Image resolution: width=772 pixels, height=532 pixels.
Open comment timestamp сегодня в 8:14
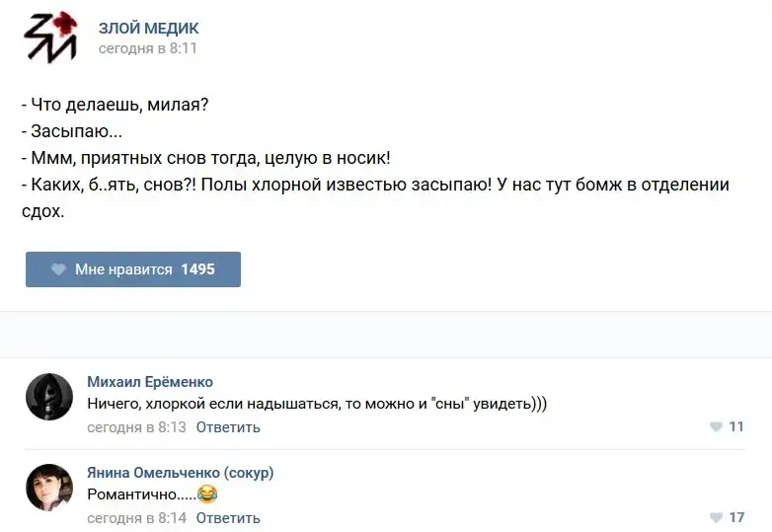(136, 518)
